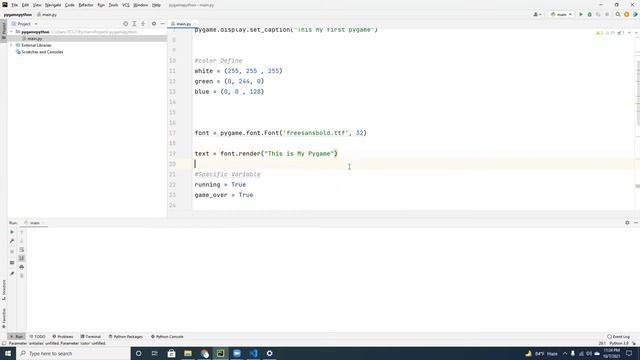640x360 pixels.
Task: Click the Python interpreter status bar entry
Action: coord(619,343)
